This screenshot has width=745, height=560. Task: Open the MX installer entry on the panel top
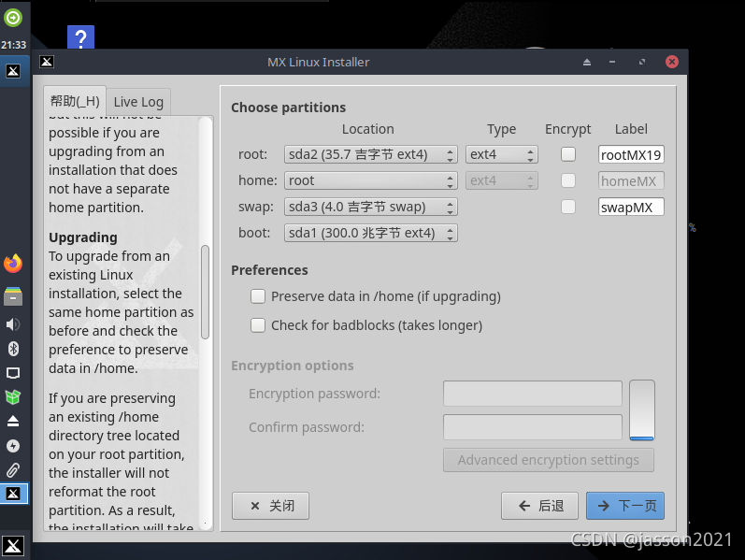pos(13,71)
